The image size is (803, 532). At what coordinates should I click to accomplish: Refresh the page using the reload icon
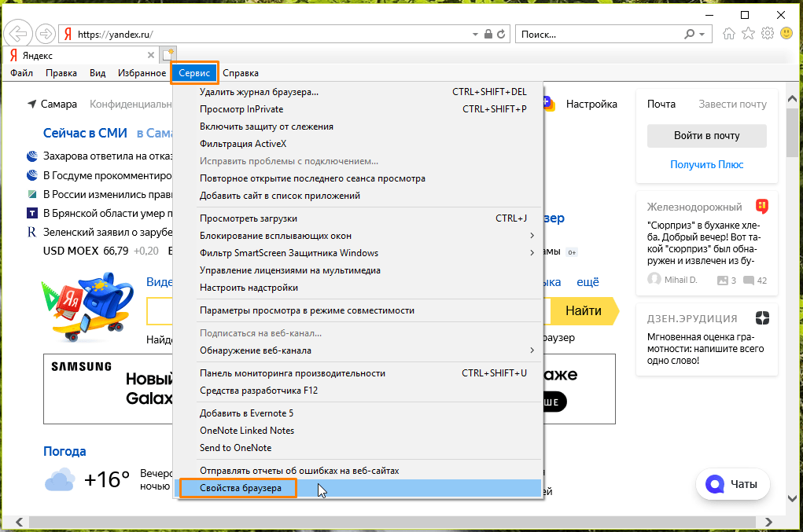pos(501,35)
